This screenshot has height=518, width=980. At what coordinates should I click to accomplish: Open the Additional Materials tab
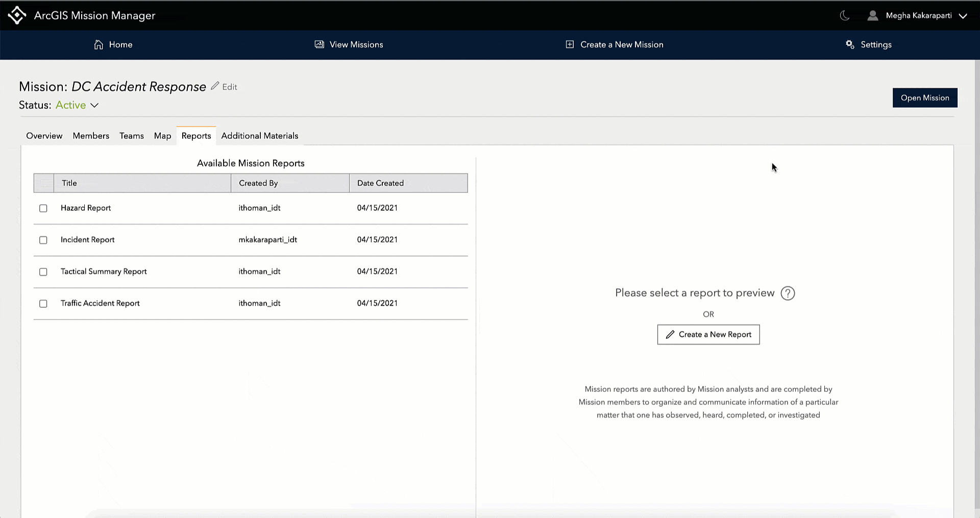click(x=260, y=136)
